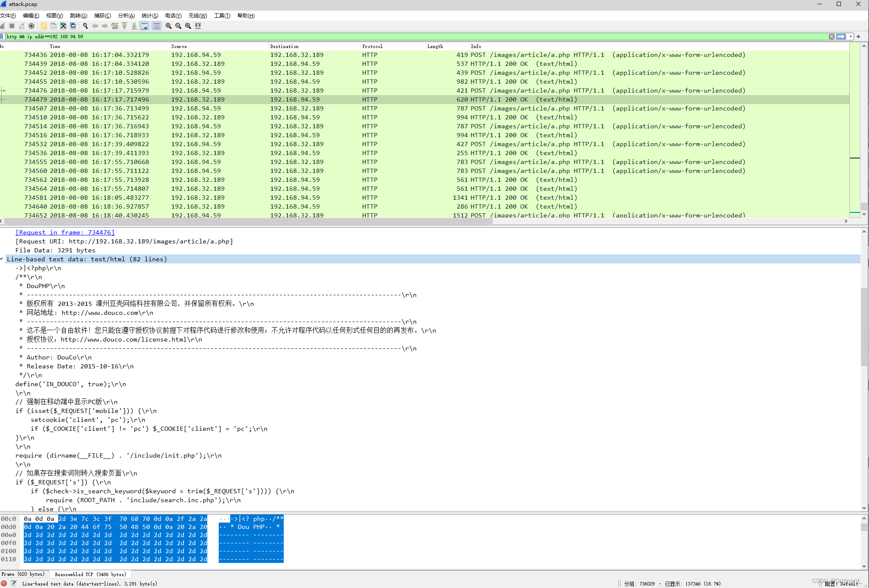Zoom in the main window text
Image resolution: width=869 pixels, height=588 pixels.
click(169, 26)
